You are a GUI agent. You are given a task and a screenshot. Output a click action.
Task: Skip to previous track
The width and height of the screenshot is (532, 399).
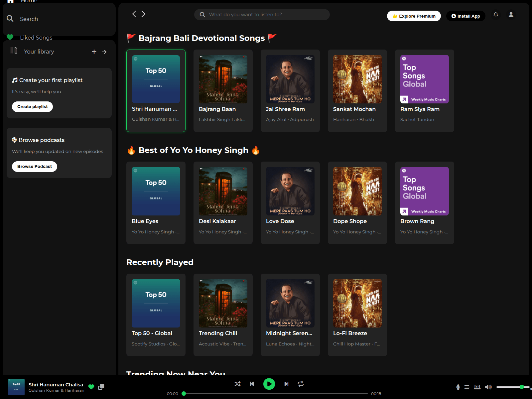[x=252, y=384]
